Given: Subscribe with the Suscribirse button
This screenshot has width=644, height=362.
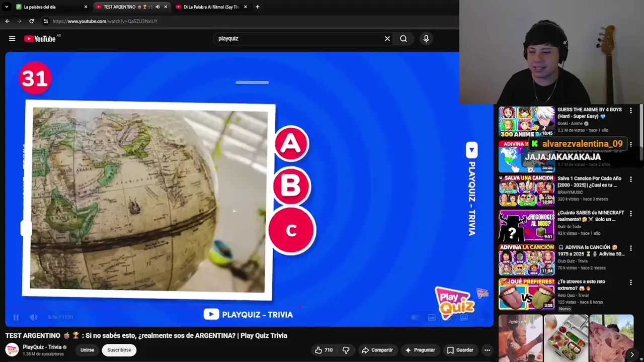Looking at the screenshot, I should click(119, 350).
